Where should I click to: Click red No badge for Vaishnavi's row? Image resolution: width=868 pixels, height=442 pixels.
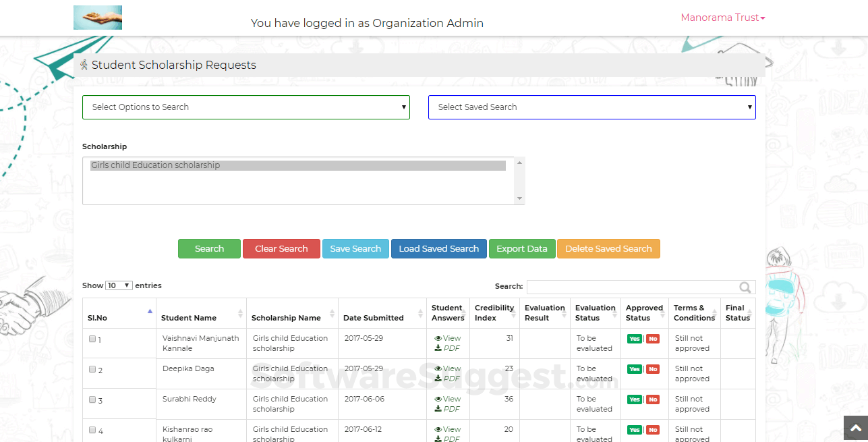[652, 339]
